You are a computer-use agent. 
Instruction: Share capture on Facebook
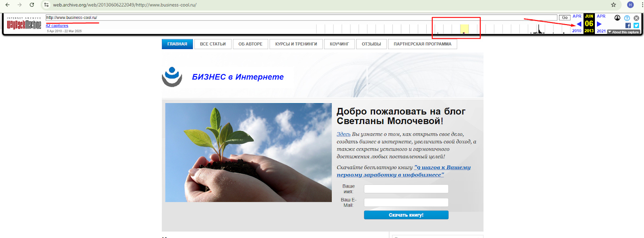pos(628,25)
